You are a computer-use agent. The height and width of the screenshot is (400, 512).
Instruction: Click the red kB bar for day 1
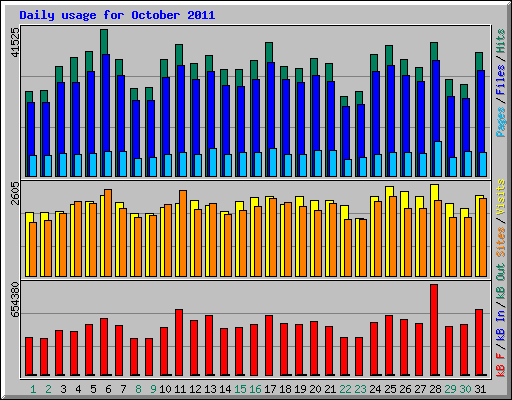tap(29, 356)
